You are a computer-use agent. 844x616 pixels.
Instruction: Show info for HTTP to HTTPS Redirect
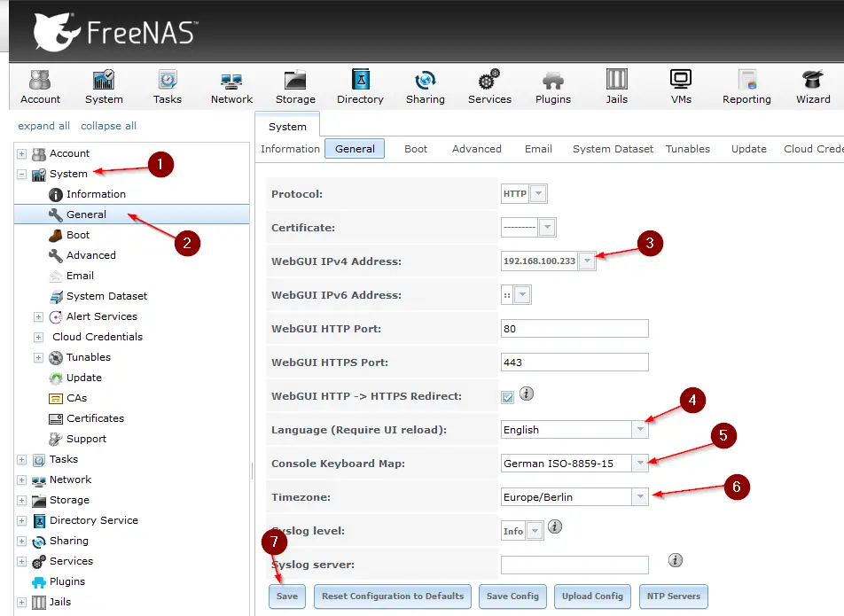pyautogui.click(x=527, y=394)
